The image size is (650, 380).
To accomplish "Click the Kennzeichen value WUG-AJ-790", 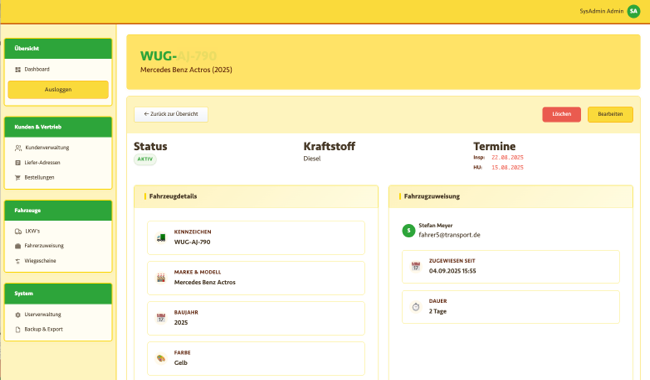I will click(192, 242).
